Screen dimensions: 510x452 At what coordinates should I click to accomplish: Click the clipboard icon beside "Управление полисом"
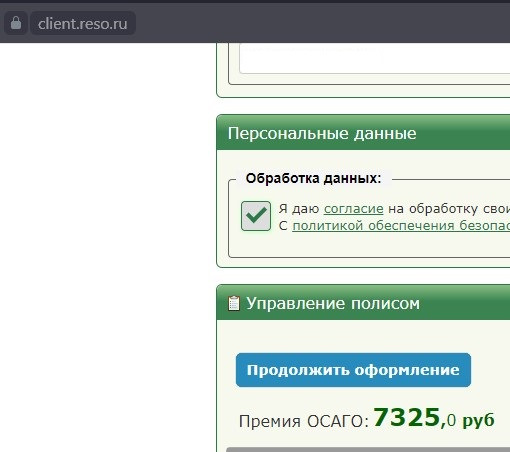[x=234, y=303]
